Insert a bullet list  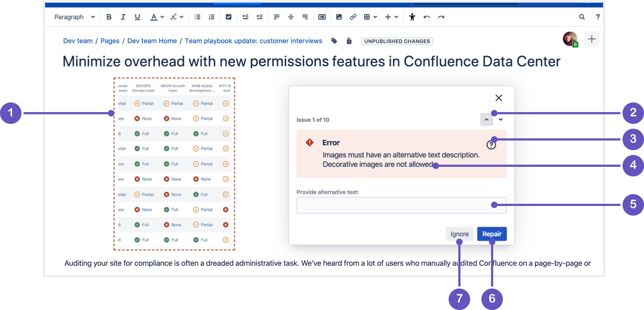(197, 17)
